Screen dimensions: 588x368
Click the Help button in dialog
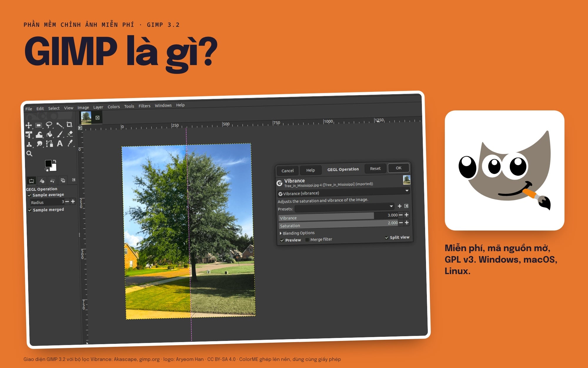click(x=310, y=170)
